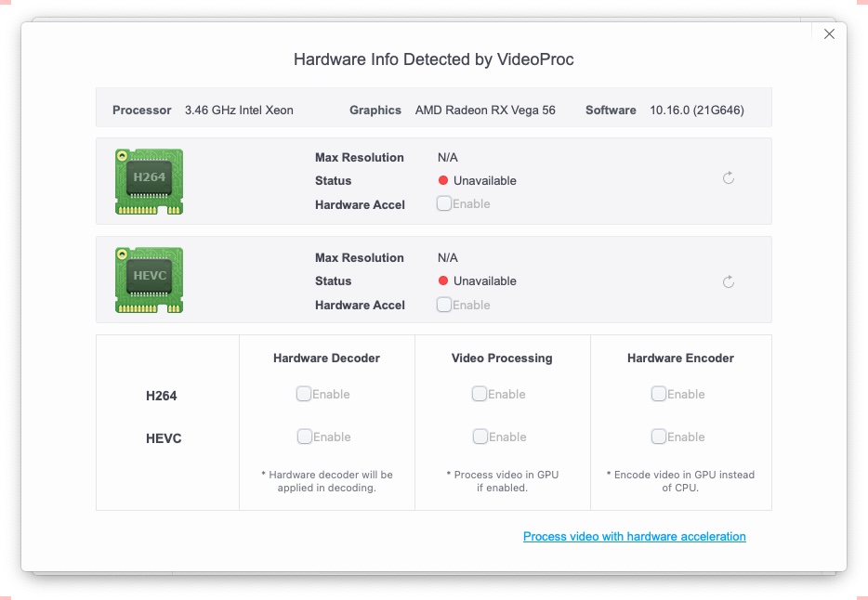Enable HEVC Hardware Accel checkbox

click(444, 304)
